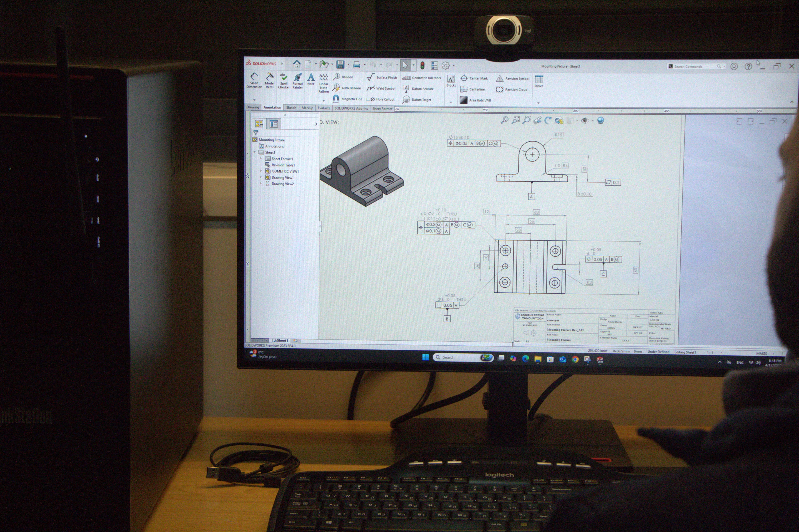
Task: Draw a Revision Cloud
Action: (512, 90)
